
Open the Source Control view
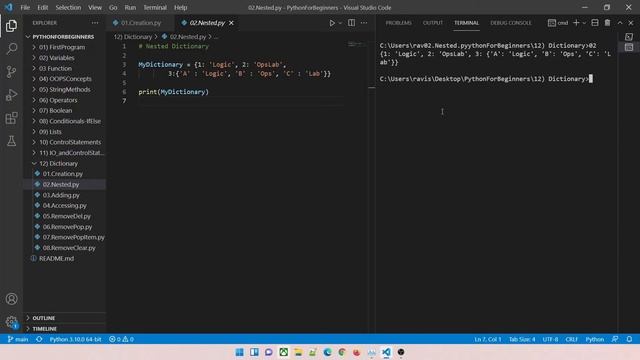click(11, 72)
